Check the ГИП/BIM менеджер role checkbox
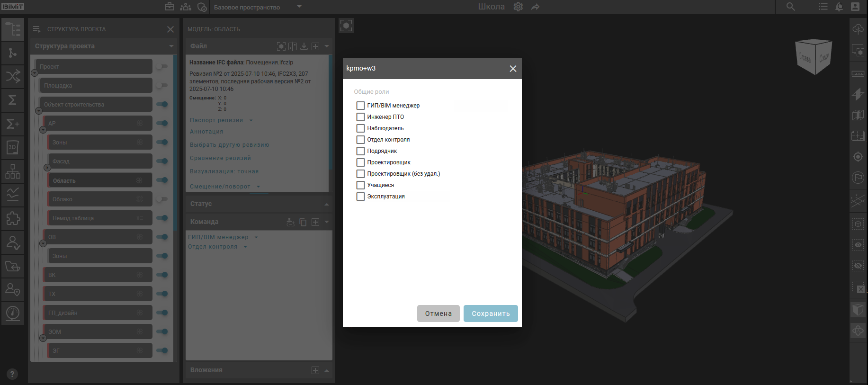 click(360, 106)
